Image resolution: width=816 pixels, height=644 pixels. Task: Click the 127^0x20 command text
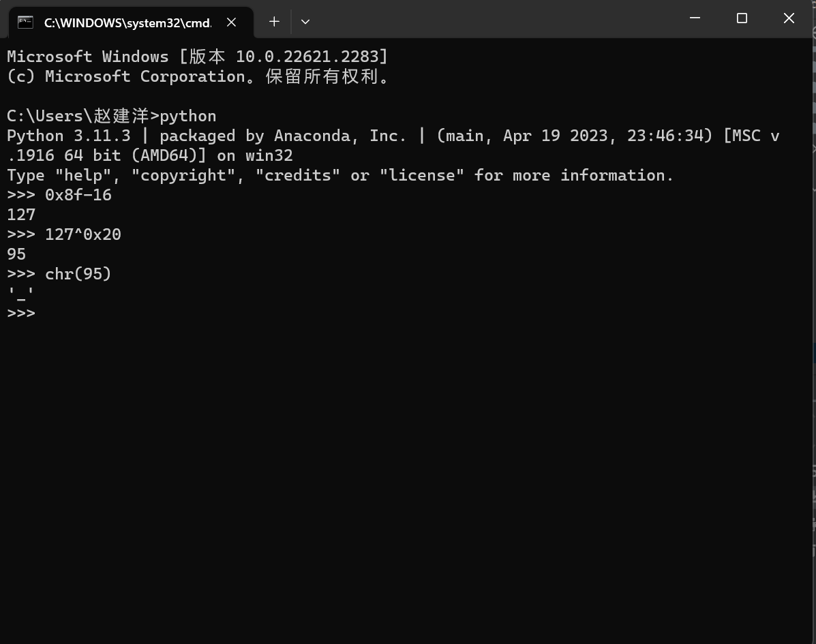[x=82, y=234]
